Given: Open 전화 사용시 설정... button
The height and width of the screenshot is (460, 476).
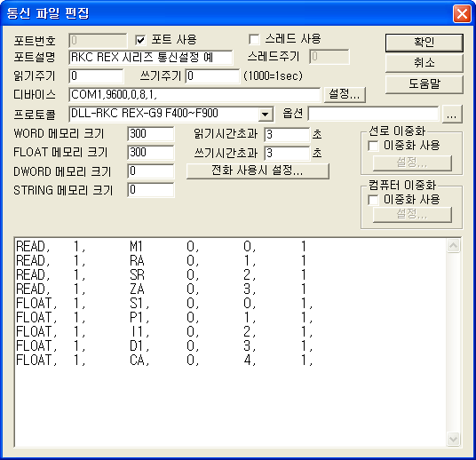Looking at the screenshot, I should [258, 171].
